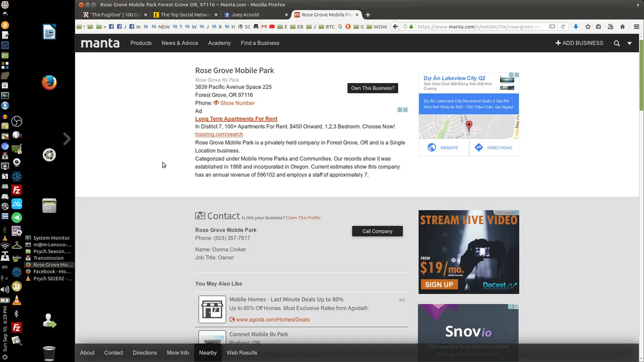
Task: Click the WEBSITE globe button
Action: click(x=443, y=147)
